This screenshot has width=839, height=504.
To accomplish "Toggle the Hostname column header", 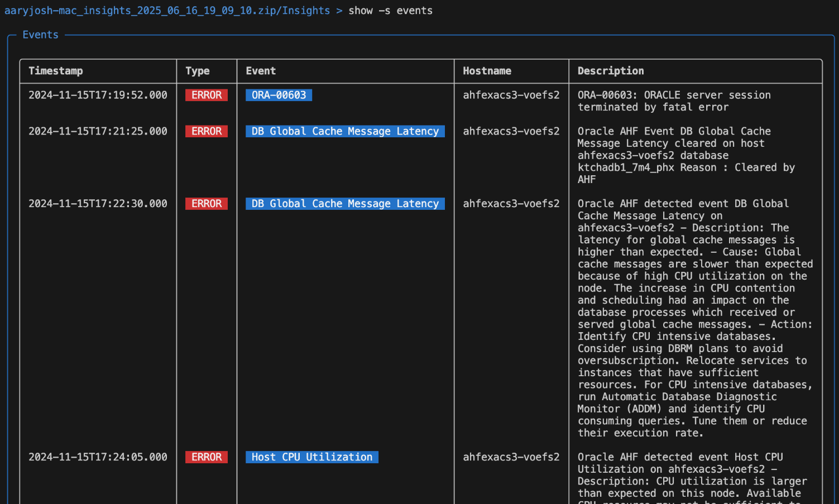I will (487, 71).
